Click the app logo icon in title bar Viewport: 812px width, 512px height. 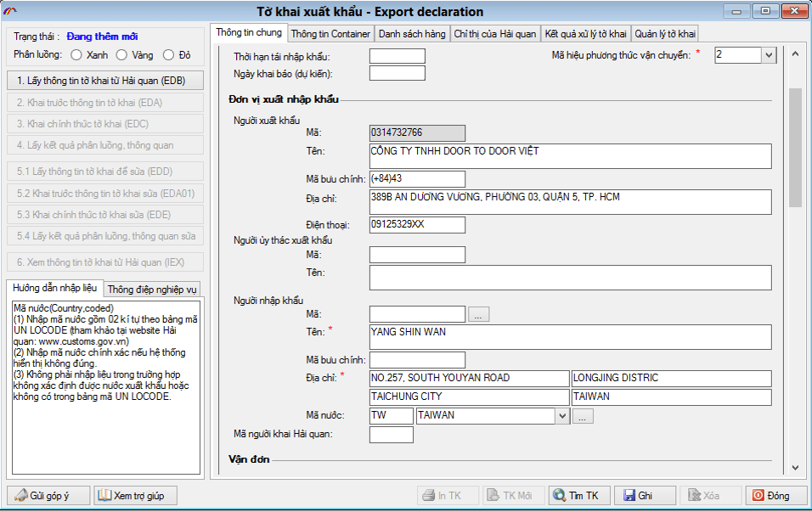[x=11, y=12]
